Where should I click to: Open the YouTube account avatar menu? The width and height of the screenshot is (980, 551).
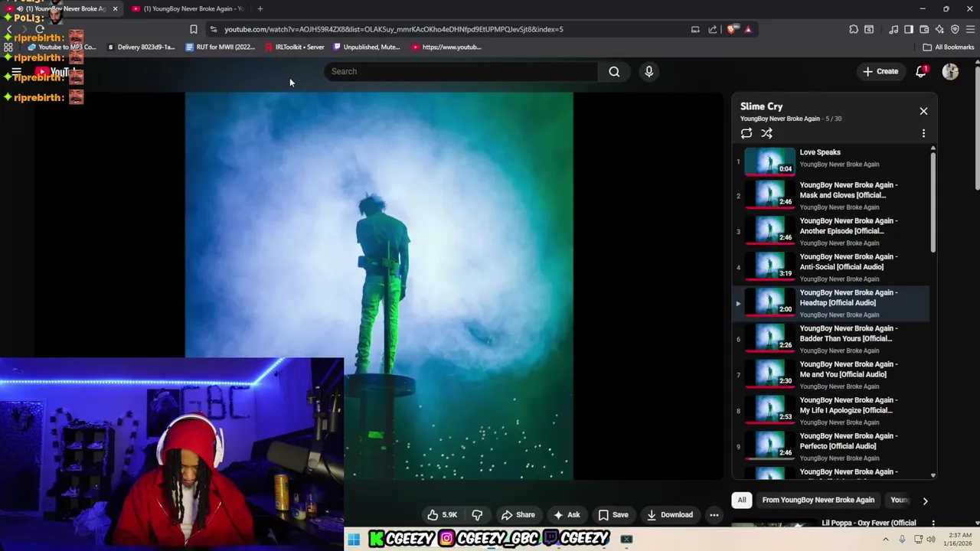(x=950, y=71)
